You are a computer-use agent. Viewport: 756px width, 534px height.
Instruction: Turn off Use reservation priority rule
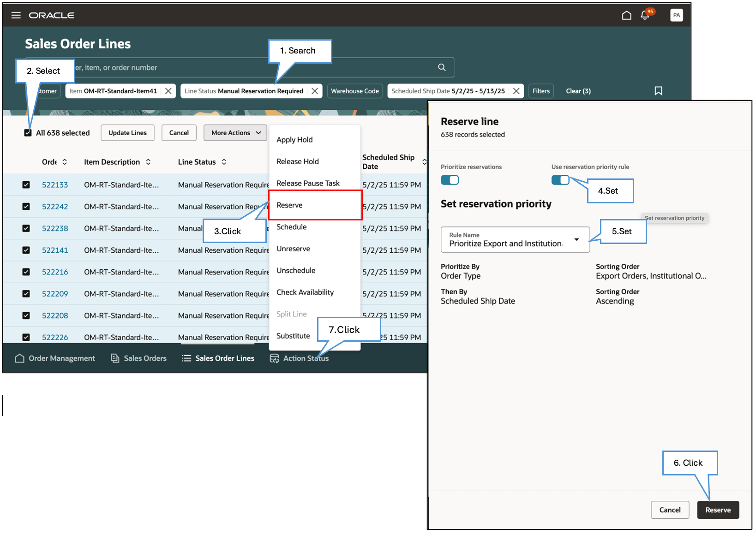[x=560, y=180]
